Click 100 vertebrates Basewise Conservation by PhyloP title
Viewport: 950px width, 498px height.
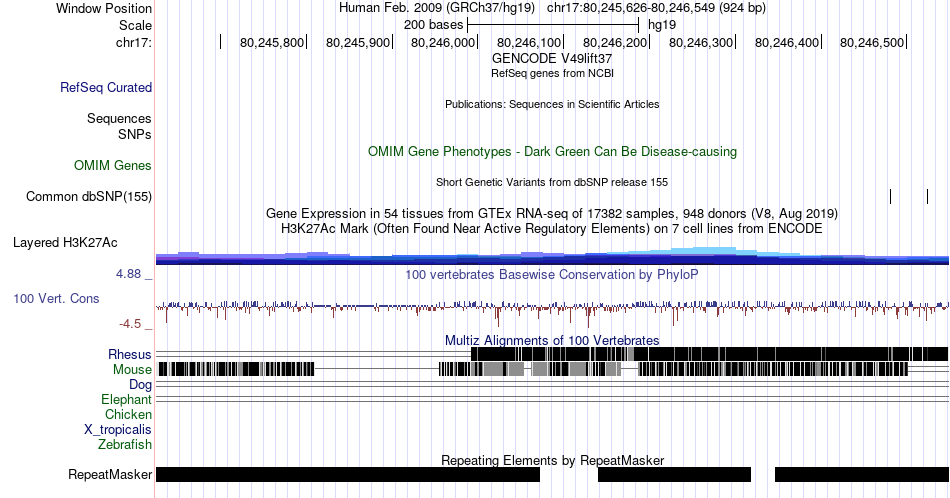[552, 274]
